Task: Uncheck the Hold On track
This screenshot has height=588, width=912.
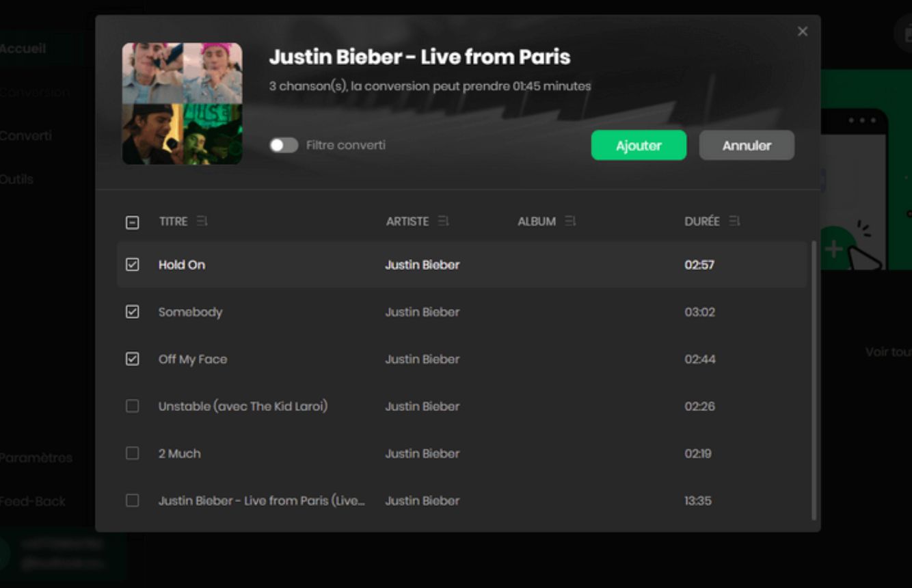Action: click(x=132, y=264)
